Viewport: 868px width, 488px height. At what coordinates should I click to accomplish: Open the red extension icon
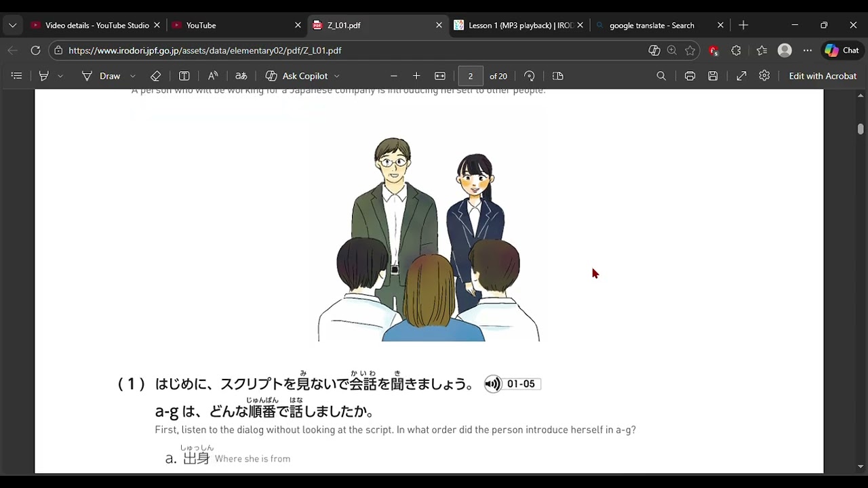[713, 50]
